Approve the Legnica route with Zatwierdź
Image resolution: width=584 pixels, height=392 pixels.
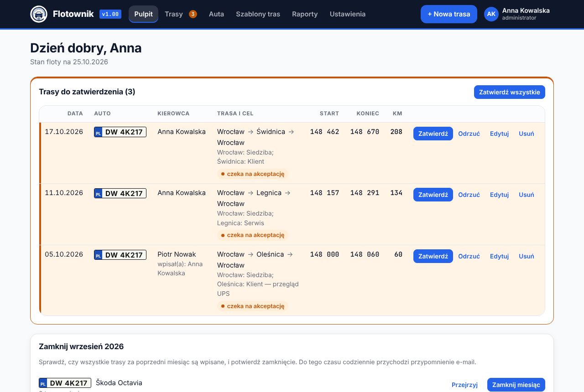[x=433, y=195]
